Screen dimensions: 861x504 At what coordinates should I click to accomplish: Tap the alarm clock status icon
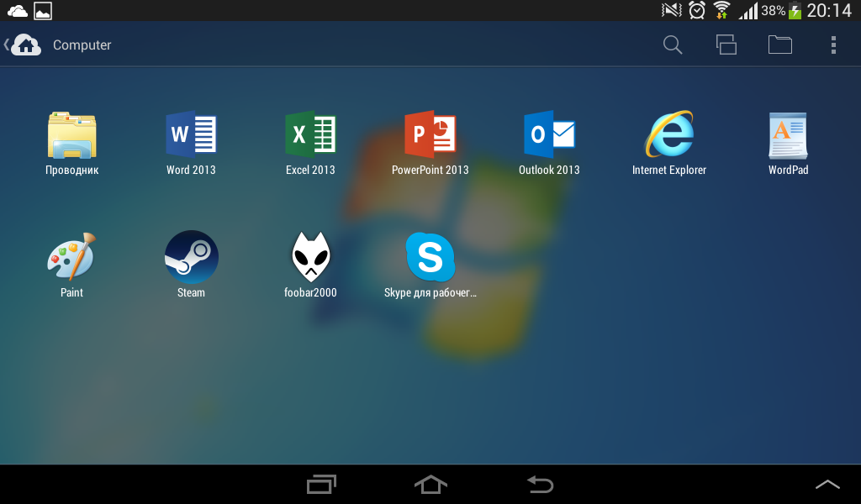(697, 10)
